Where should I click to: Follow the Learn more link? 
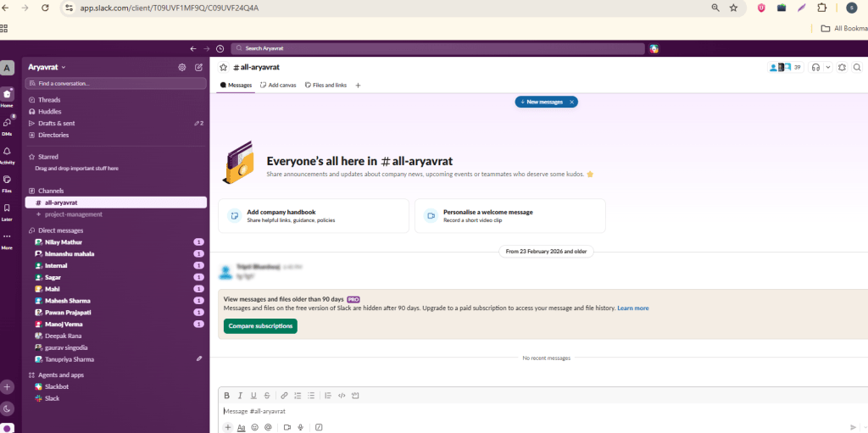pyautogui.click(x=632, y=308)
